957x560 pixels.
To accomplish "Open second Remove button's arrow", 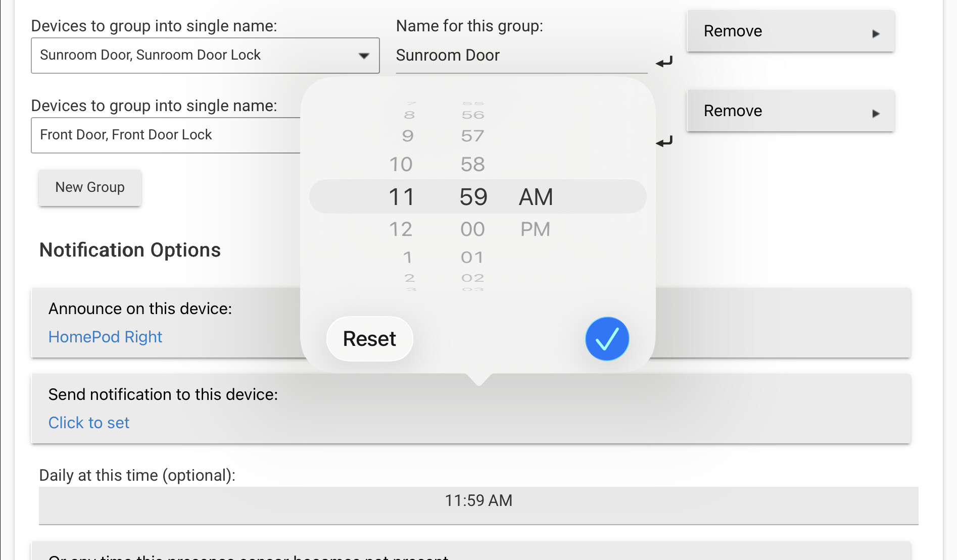I will (876, 114).
